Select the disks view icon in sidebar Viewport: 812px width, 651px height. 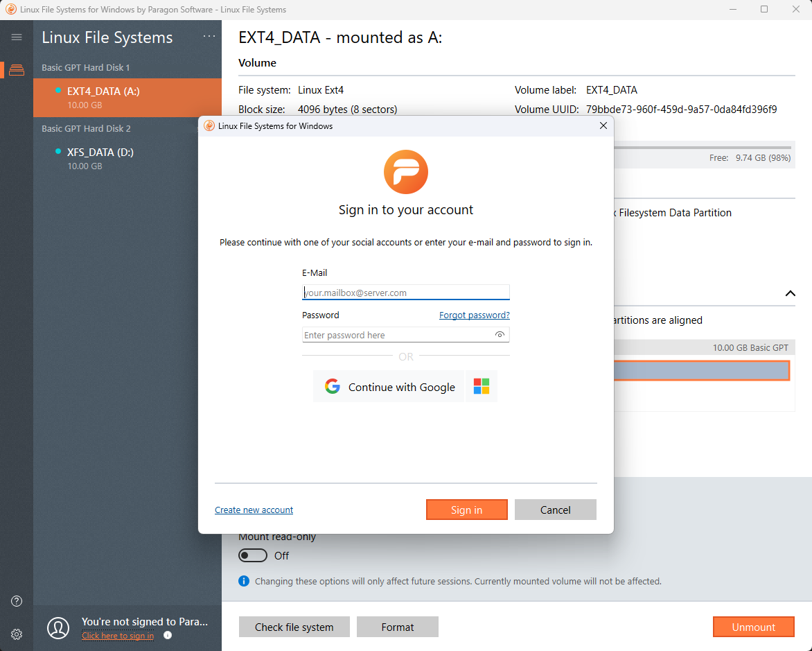pos(17,70)
